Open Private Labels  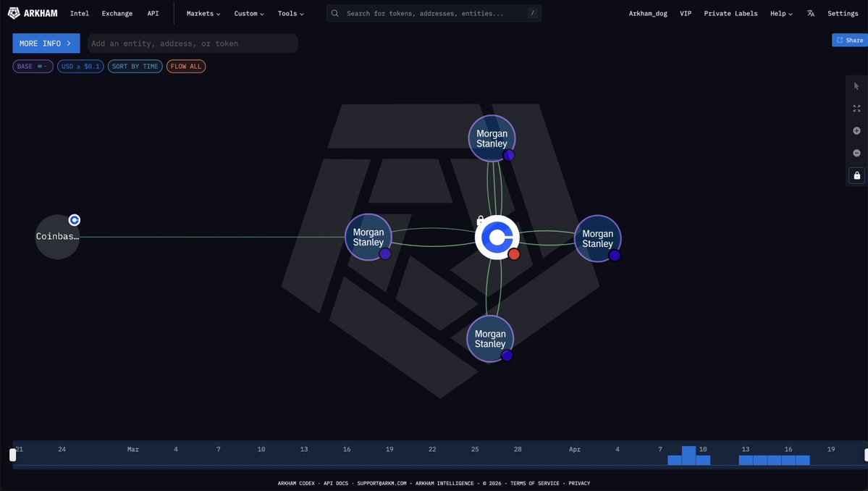tap(730, 13)
